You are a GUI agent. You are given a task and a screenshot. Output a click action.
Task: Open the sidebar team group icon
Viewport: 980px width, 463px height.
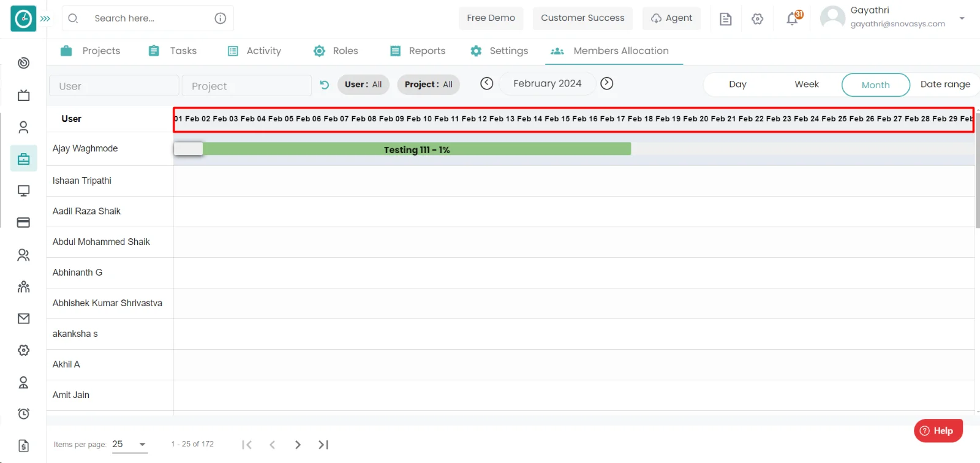coord(24,287)
